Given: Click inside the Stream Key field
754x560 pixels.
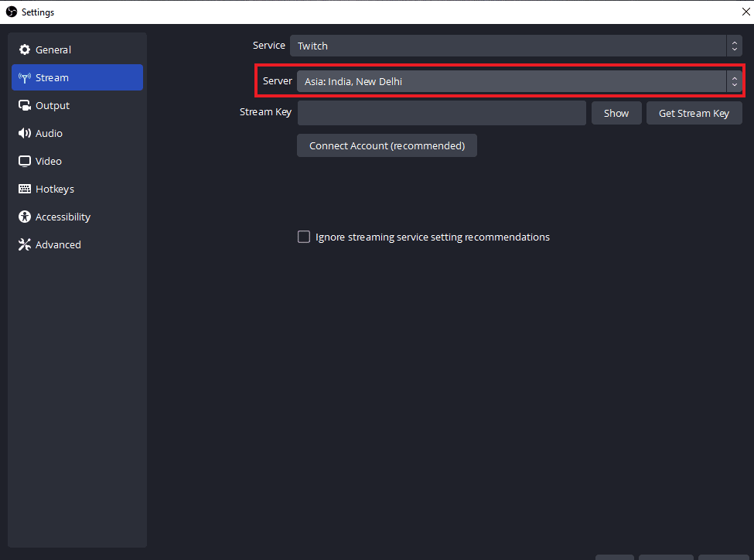Looking at the screenshot, I should (x=441, y=112).
